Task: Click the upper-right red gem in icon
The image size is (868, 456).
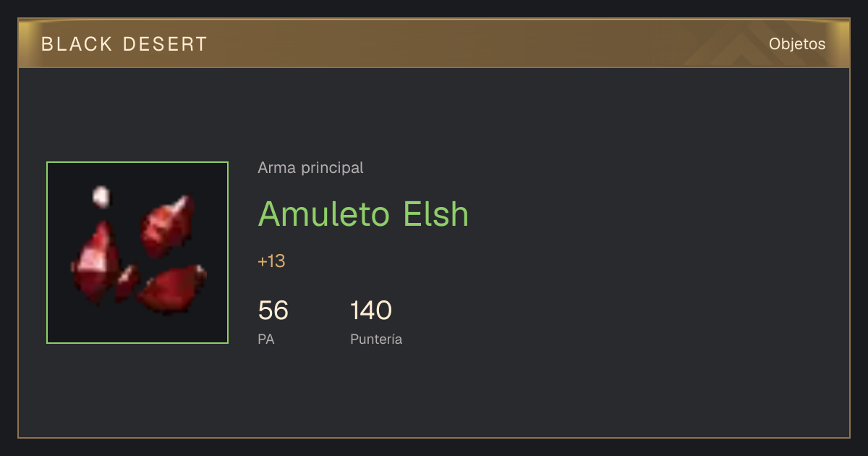Action: coord(167,227)
